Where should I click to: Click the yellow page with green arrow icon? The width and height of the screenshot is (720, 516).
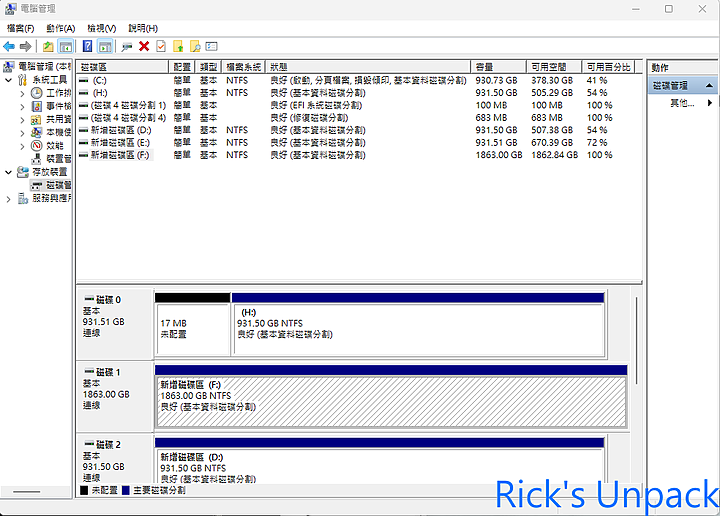coord(178,46)
